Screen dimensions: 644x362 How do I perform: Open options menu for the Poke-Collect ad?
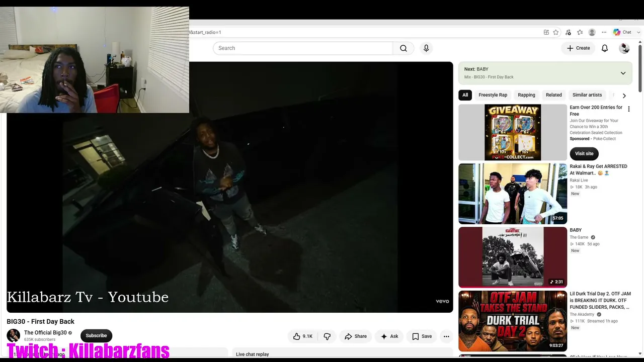tap(628, 109)
